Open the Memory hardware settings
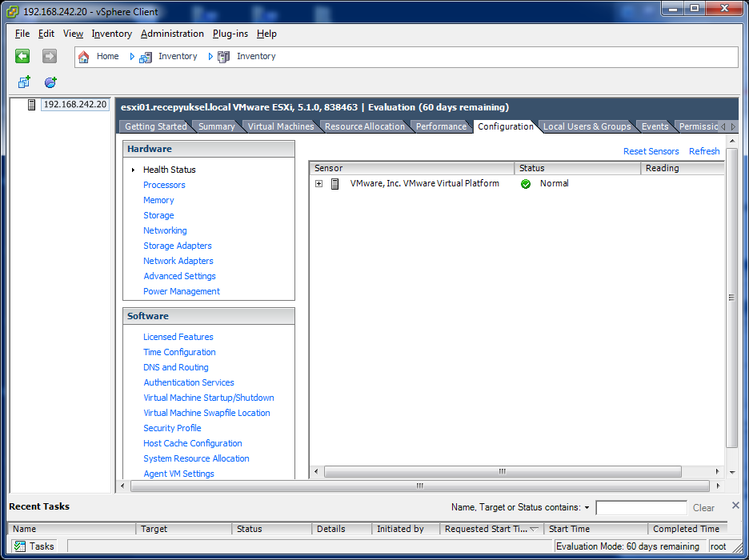This screenshot has height=560, width=749. tap(158, 201)
